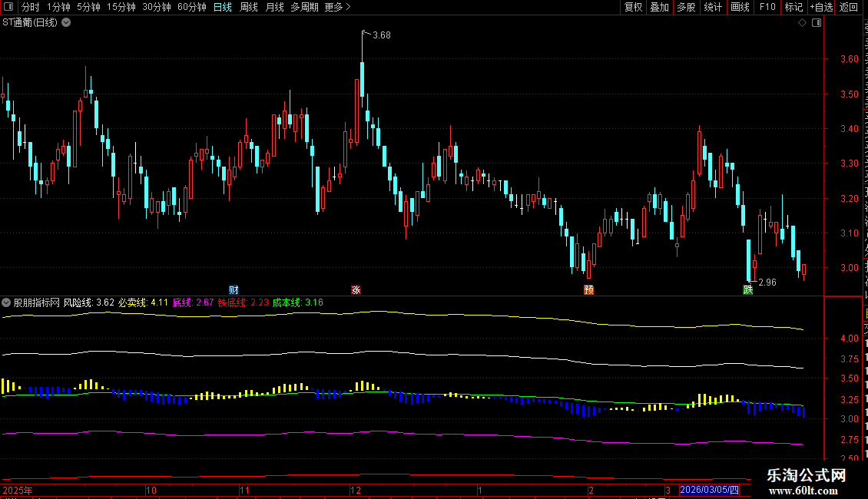Image resolution: width=868 pixels, height=499 pixels.
Task: Switch to 周线 weekly chart
Action: pyautogui.click(x=249, y=7)
